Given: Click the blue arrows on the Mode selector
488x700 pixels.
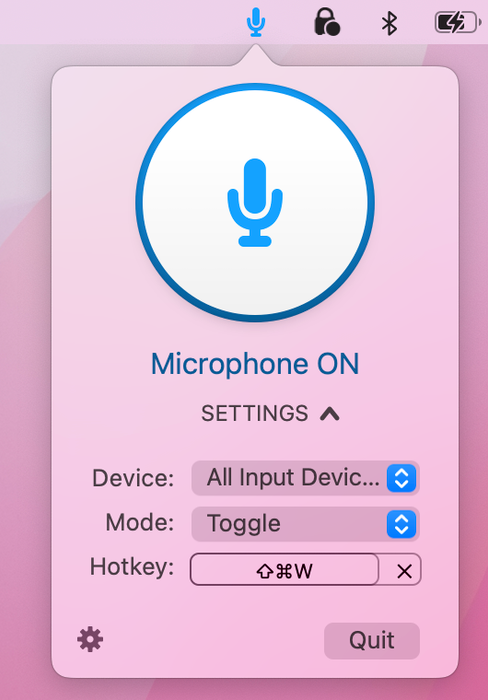Looking at the screenshot, I should (x=401, y=524).
